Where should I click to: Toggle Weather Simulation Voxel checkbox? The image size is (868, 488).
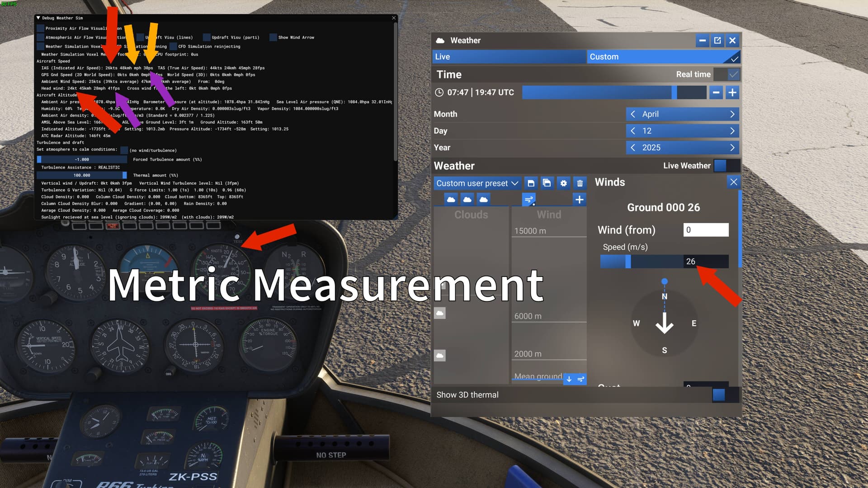tap(41, 47)
